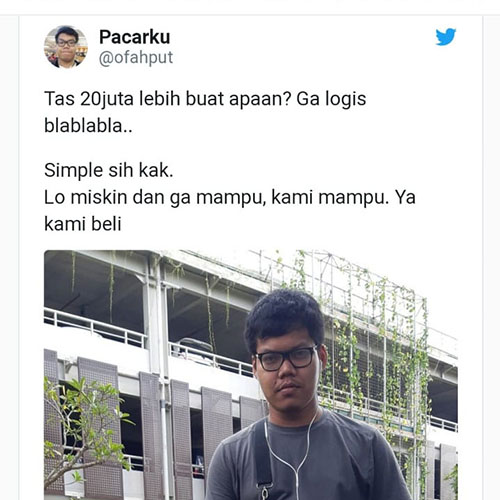Viewport: 500px width, 500px height.
Task: Open the @ofahput handle link
Action: [x=136, y=58]
